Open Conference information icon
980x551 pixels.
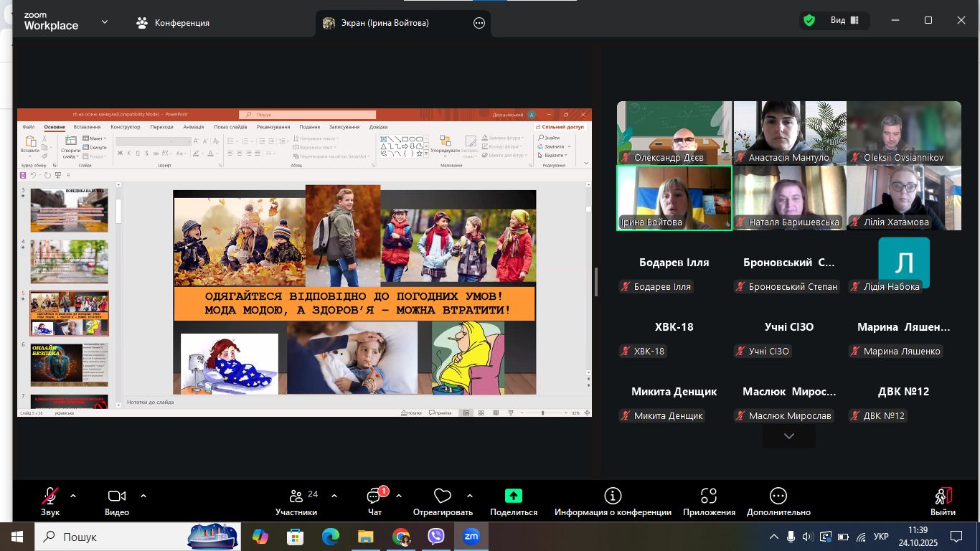tap(612, 496)
